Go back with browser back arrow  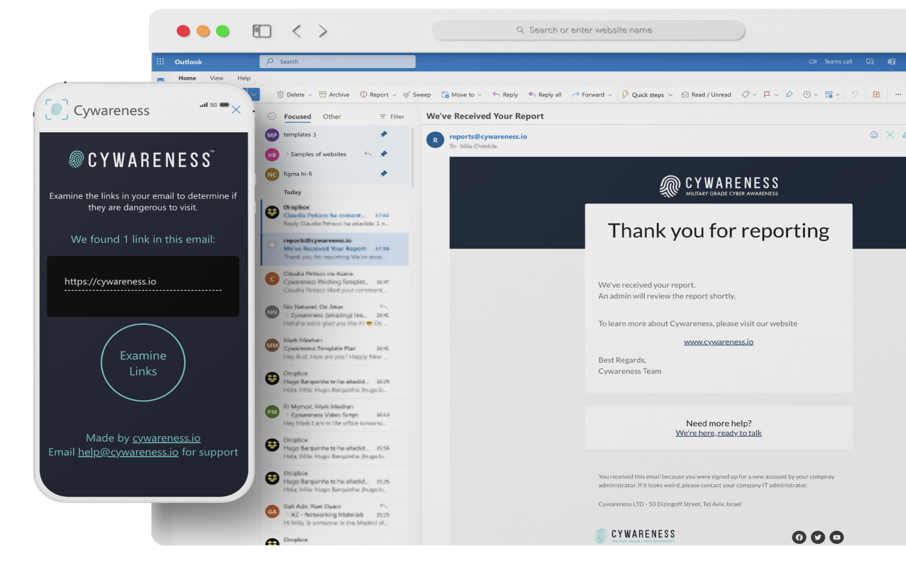coord(296,30)
